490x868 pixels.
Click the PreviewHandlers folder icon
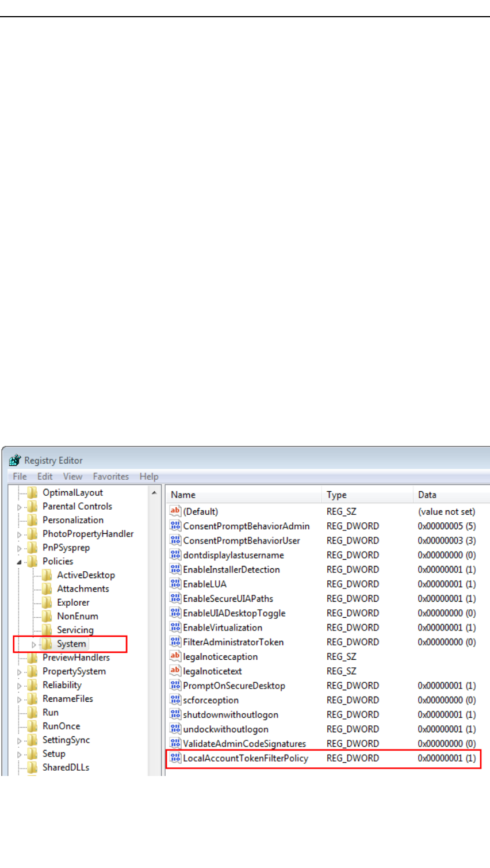(x=33, y=657)
